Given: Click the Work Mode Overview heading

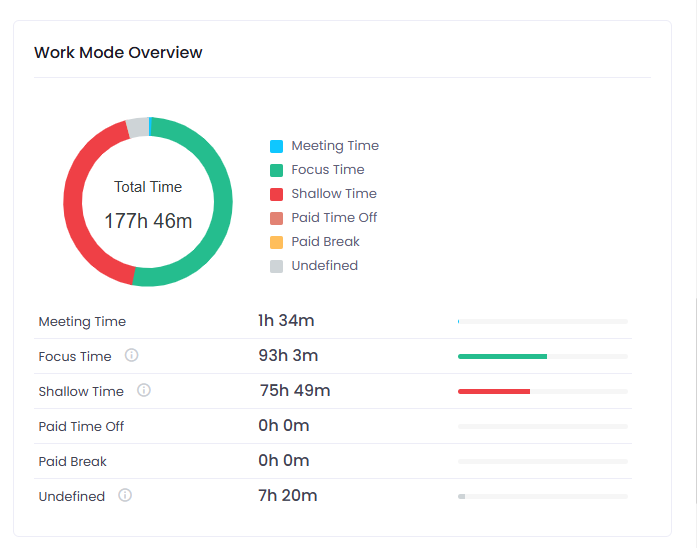Looking at the screenshot, I should pos(118,52).
